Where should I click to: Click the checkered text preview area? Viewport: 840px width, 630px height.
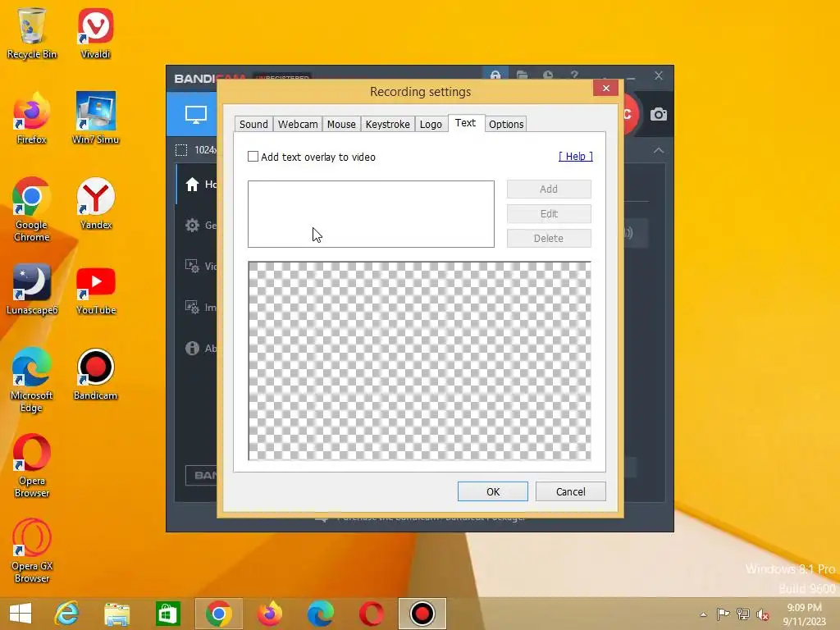tap(419, 361)
